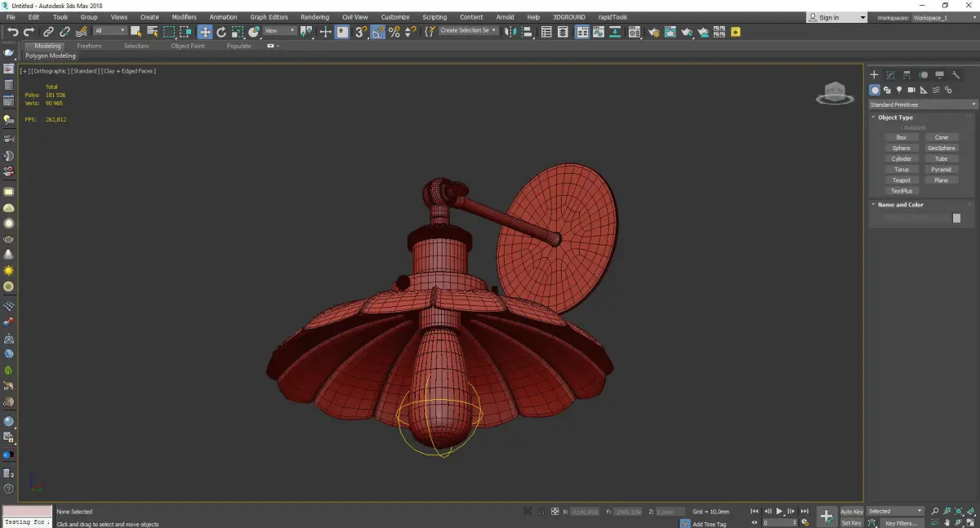Select the Link tool icon
Image resolution: width=980 pixels, height=528 pixels.
pos(48,32)
